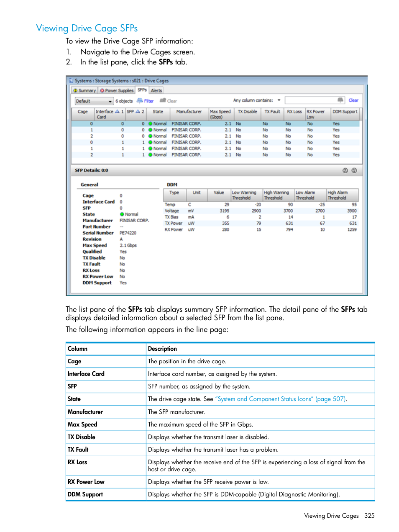Click the Normal state icon in General details
399x532 pixels.
click(122, 214)
